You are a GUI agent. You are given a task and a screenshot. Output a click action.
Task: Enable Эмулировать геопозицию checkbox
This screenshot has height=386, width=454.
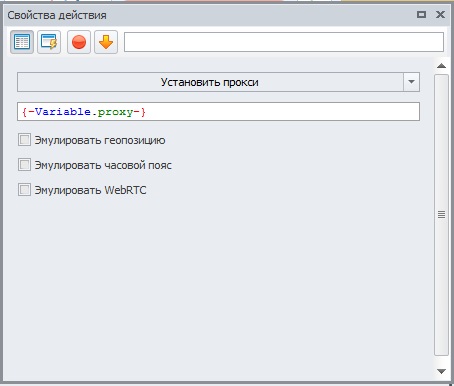pos(24,140)
